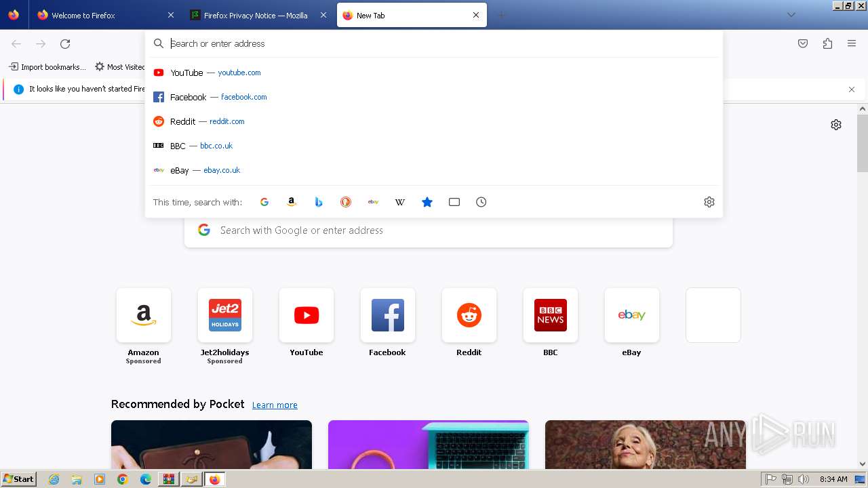Close the New Tab tab
868x488 pixels.
click(476, 15)
